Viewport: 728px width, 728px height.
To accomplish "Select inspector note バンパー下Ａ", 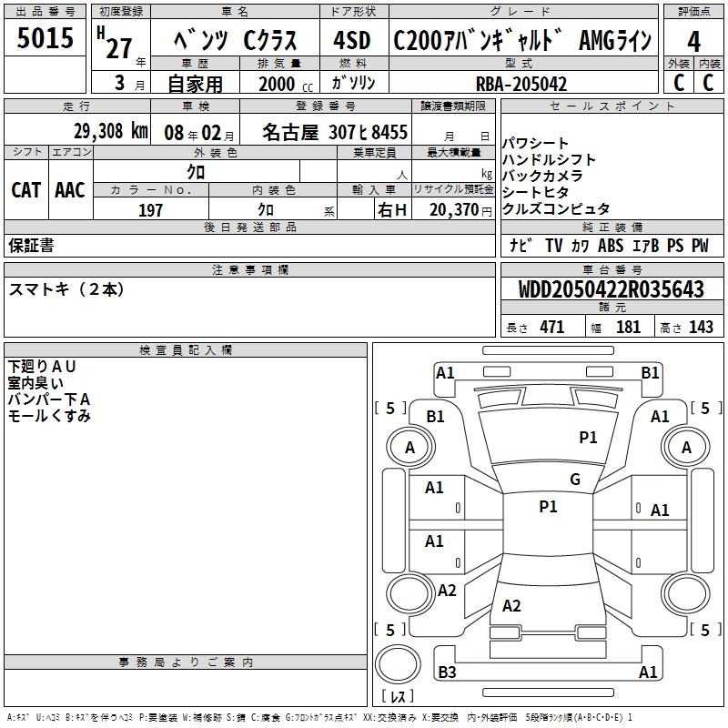I will tap(49, 399).
